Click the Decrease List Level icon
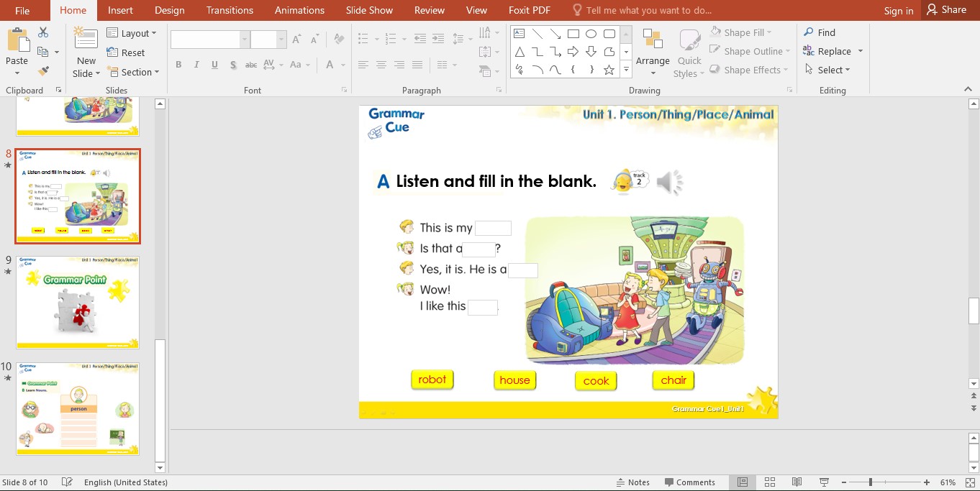Screen dimensions: 980x491 click(x=420, y=39)
